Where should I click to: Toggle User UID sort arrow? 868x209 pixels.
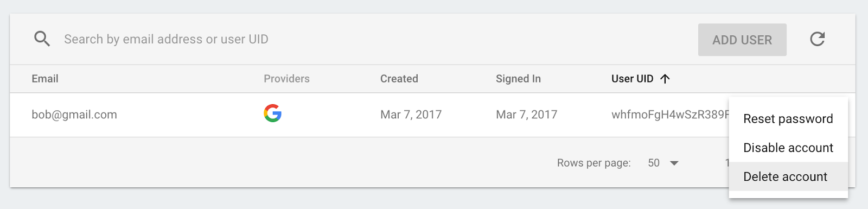[665, 79]
